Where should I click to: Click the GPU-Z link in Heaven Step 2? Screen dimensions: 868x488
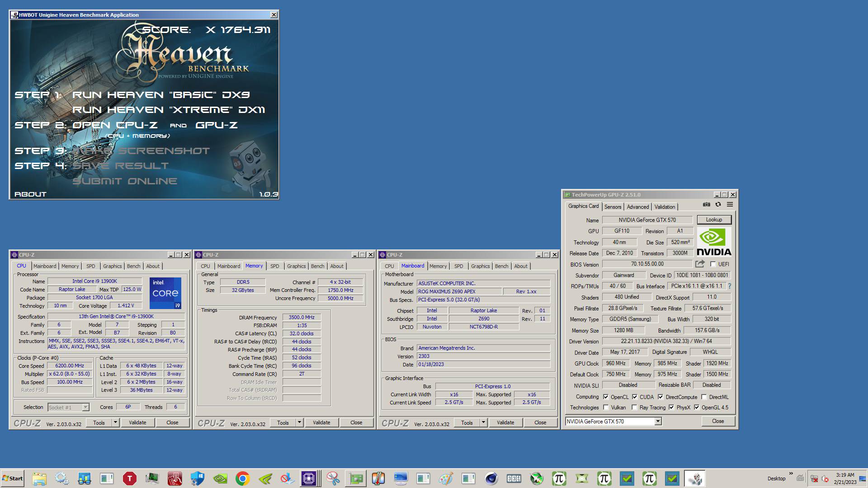[217, 125]
